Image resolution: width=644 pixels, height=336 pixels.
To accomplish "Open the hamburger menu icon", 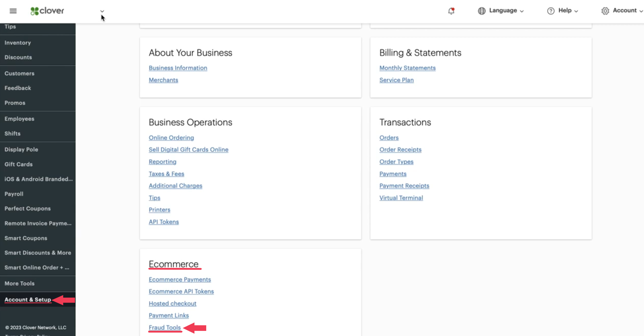I will [x=13, y=11].
